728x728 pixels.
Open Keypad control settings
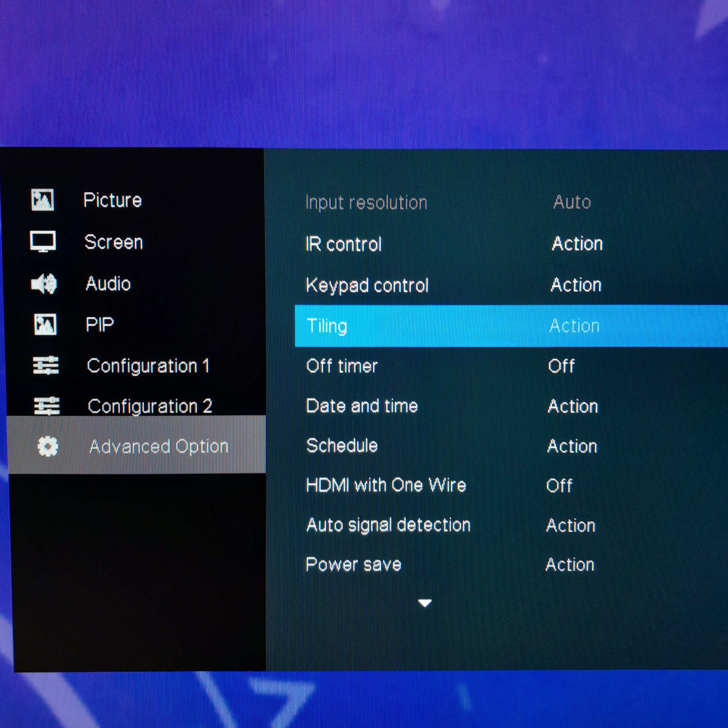367,285
